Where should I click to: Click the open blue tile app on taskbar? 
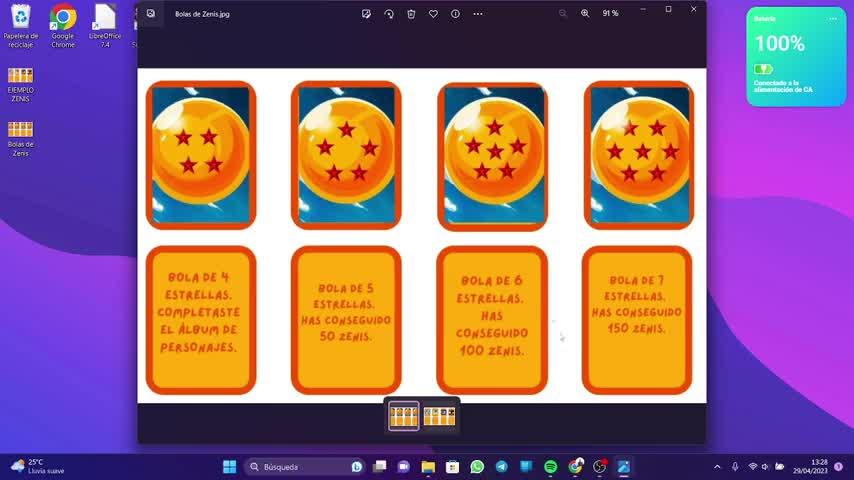526,467
